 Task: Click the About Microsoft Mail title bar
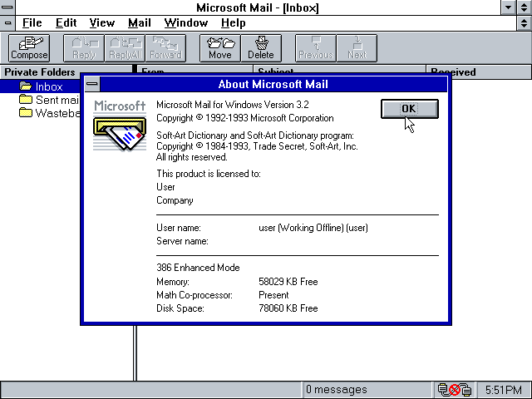click(x=273, y=84)
